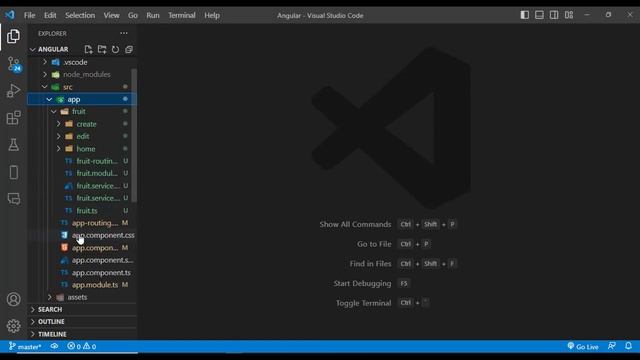This screenshot has width=640, height=360.
Task: Collapse all folders in Explorer
Action: 129,49
